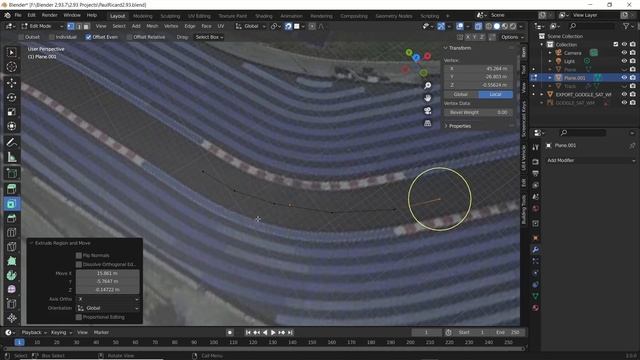Click the Global coordinates button

point(461,94)
